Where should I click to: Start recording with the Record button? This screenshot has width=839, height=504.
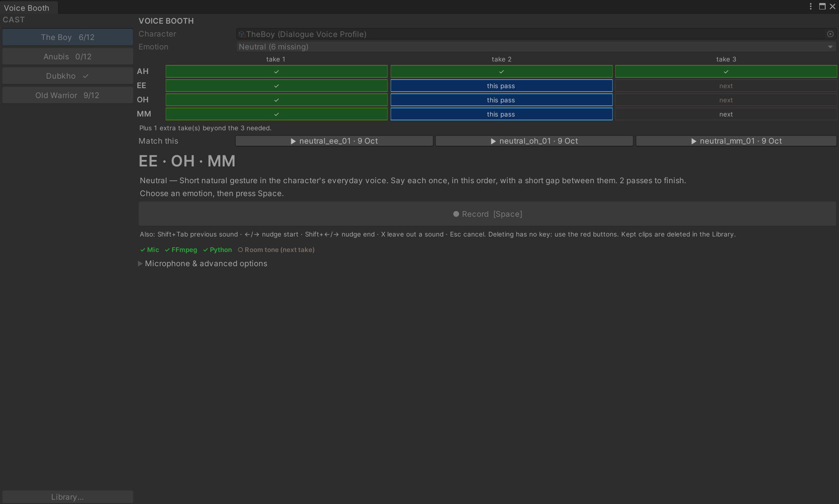tap(487, 214)
